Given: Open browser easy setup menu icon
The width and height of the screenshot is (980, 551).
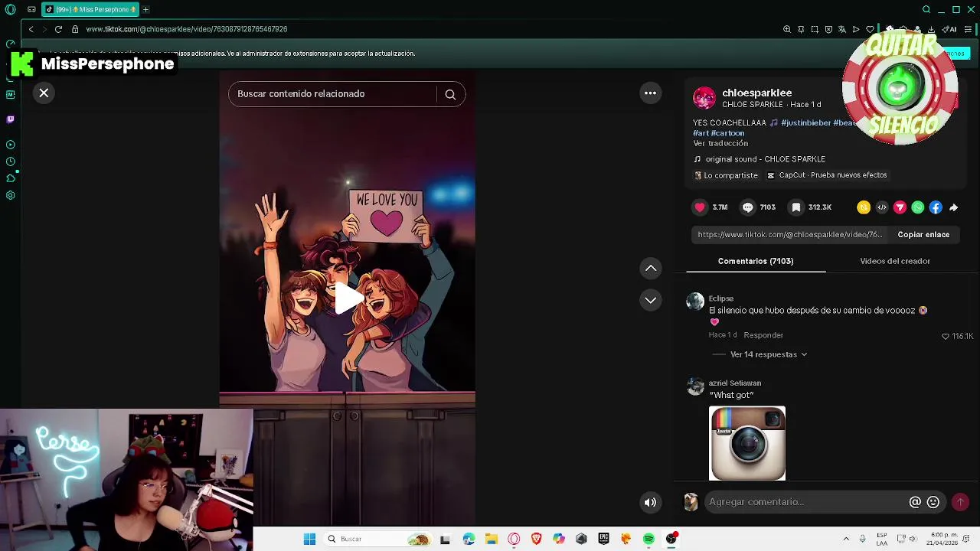Looking at the screenshot, I should [x=968, y=29].
